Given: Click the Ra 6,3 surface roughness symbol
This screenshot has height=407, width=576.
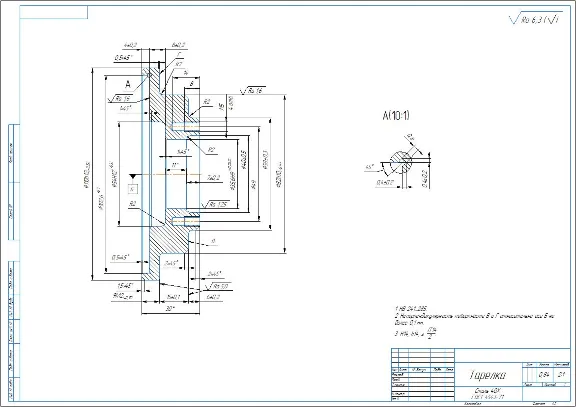Looking at the screenshot, I should coord(535,20).
